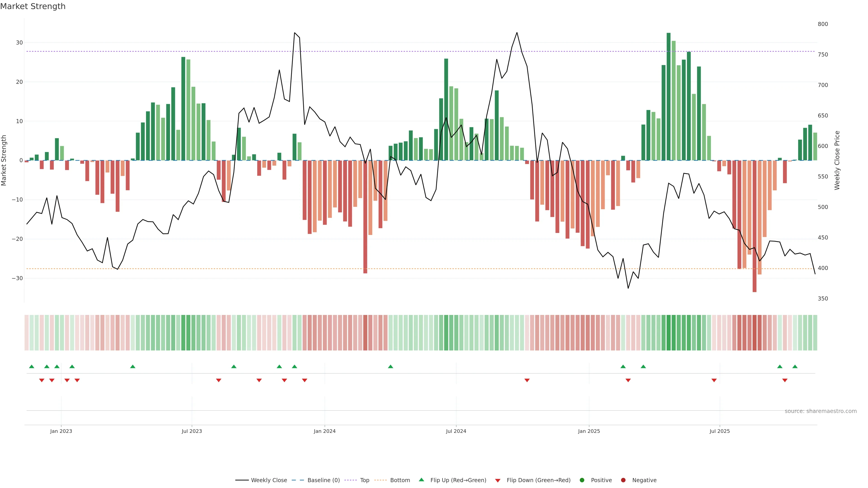
Task: Open the sharemaestro.com source link
Action: 821,411
